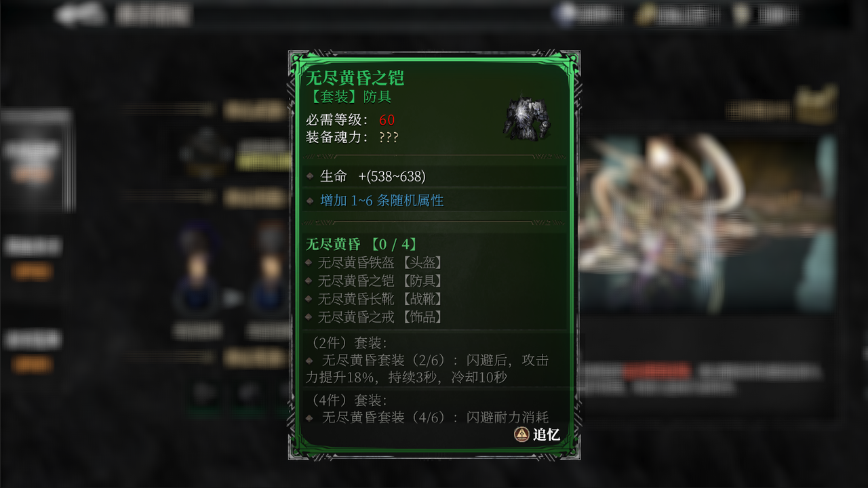Click the 追忆 button label

coord(547,434)
